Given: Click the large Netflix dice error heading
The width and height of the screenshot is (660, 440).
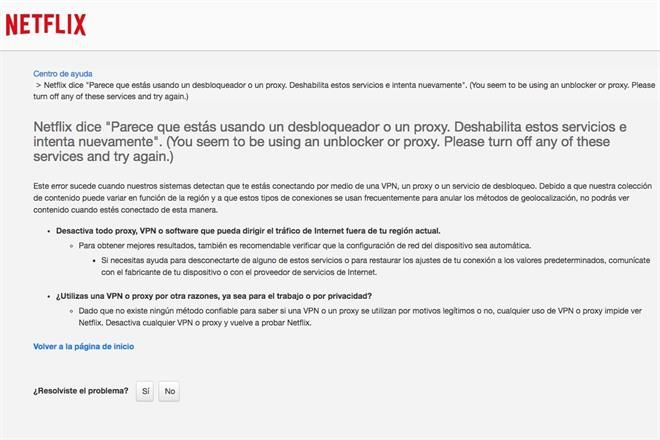Looking at the screenshot, I should 330,141.
